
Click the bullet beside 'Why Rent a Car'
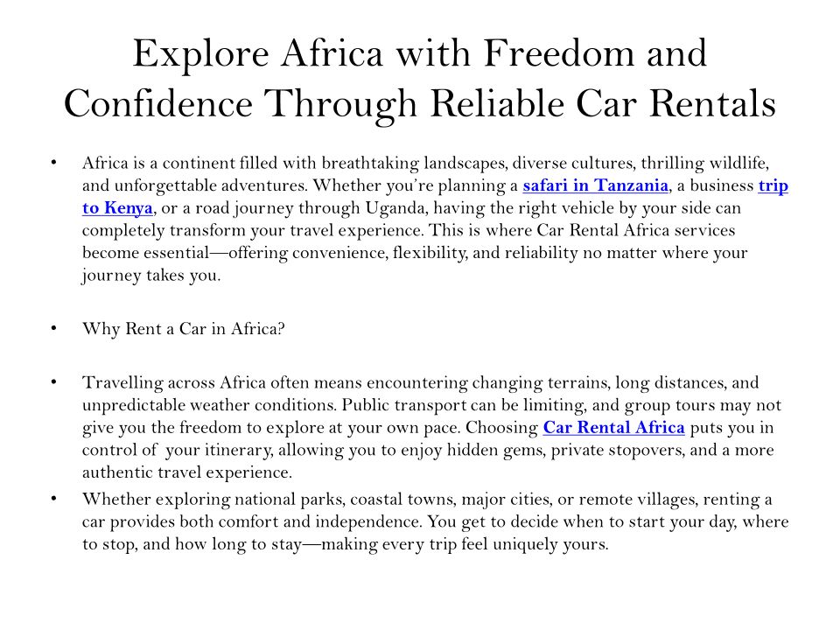pyautogui.click(x=53, y=329)
